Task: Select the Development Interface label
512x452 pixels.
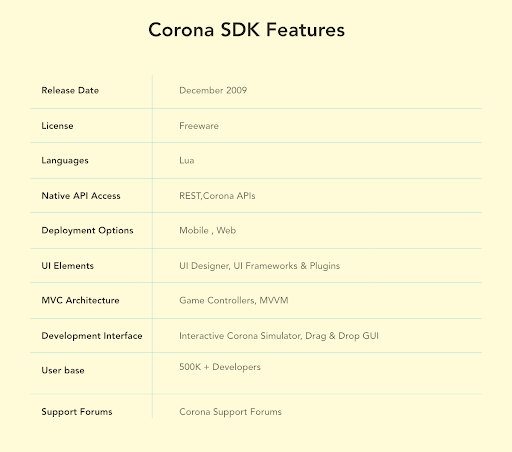Action: 92,336
